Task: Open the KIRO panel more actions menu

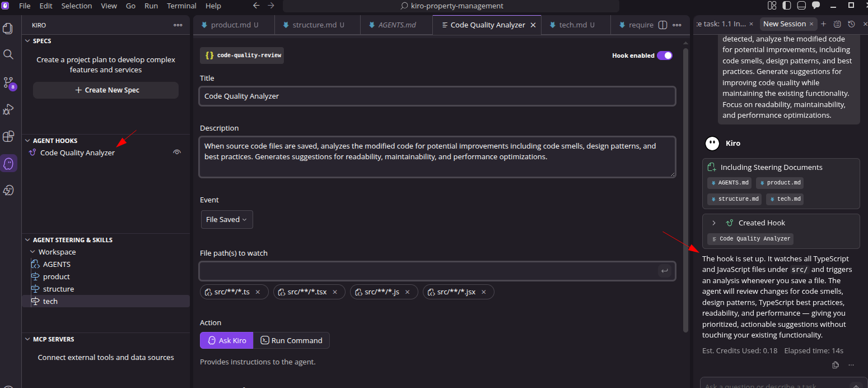Action: click(178, 25)
